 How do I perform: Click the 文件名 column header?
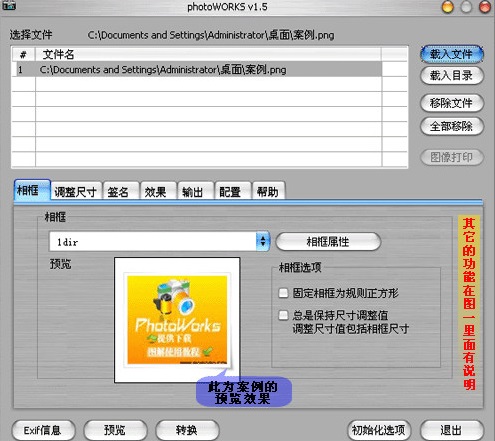point(208,54)
